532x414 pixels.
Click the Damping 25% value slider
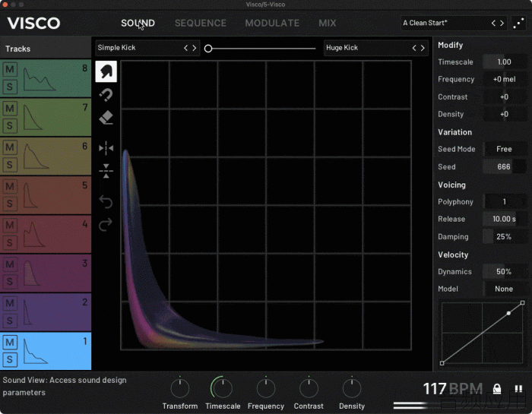[505, 237]
